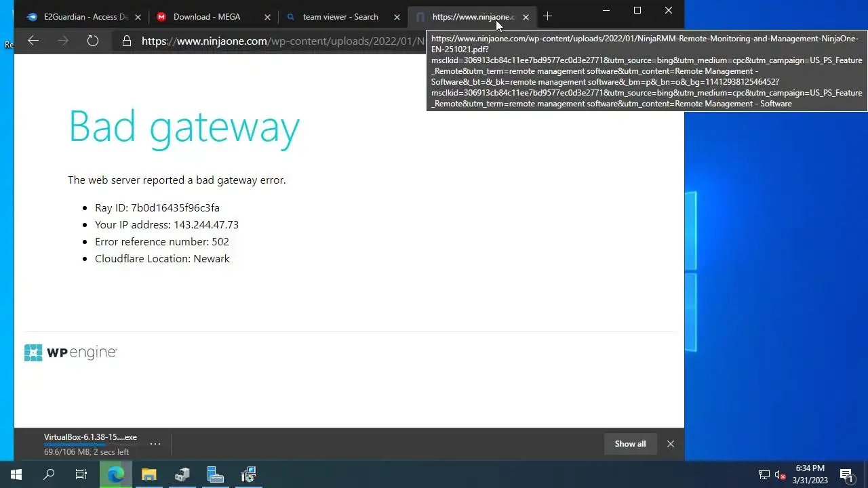Close the Edge browser window
Screen dimensions: 868x488
pyautogui.click(x=669, y=10)
